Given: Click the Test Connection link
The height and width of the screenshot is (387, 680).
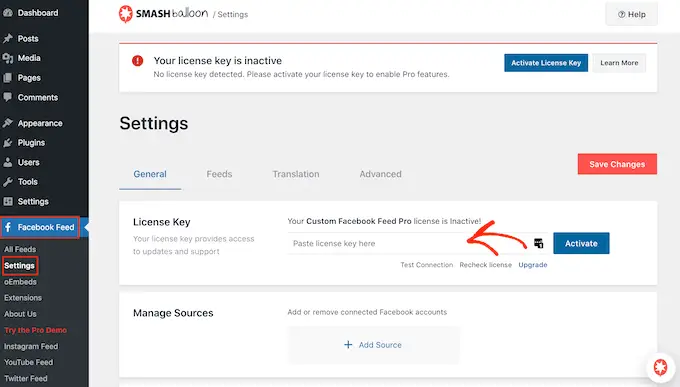Looking at the screenshot, I should pyautogui.click(x=427, y=265).
